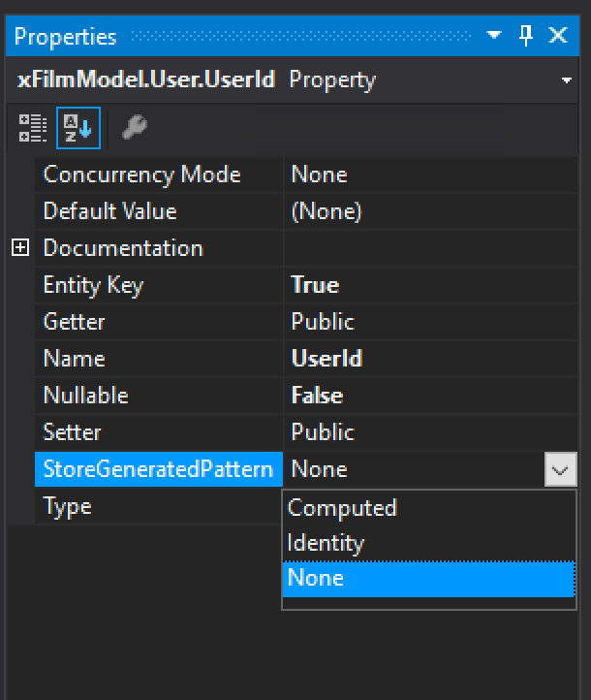This screenshot has width=591, height=700.
Task: Choose Identity from the dropdown list
Action: [326, 543]
